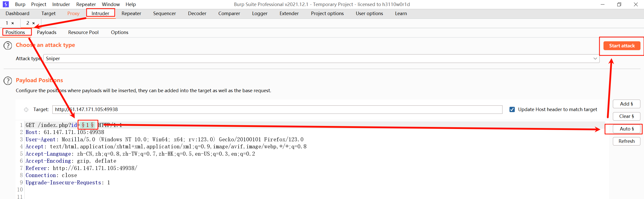Open help for Choose an attack type
The width and height of the screenshot is (644, 199).
tap(8, 46)
